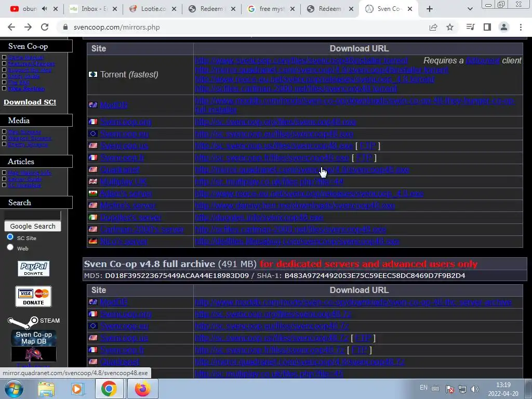Open the Steam logo link
This screenshot has height=399, width=532.
34,321
